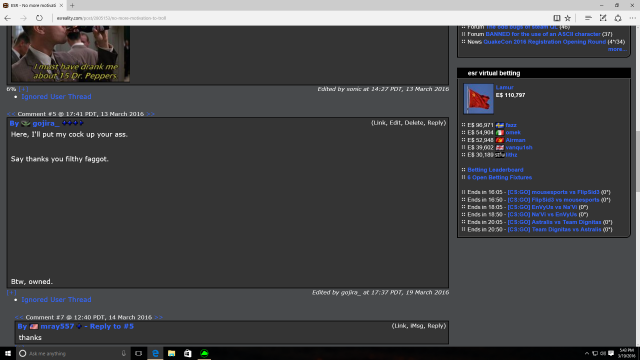Reload the page with refresh icon
640x360 pixels.
(x=39, y=18)
